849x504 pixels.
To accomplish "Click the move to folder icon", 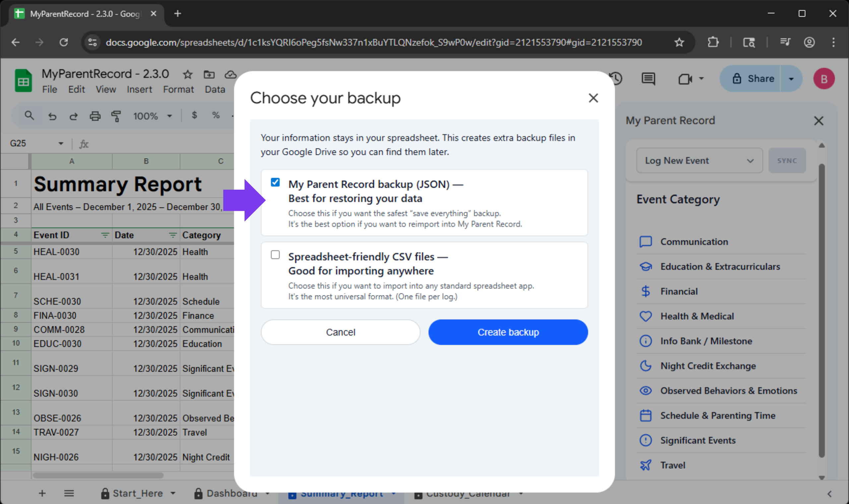I will (x=209, y=74).
